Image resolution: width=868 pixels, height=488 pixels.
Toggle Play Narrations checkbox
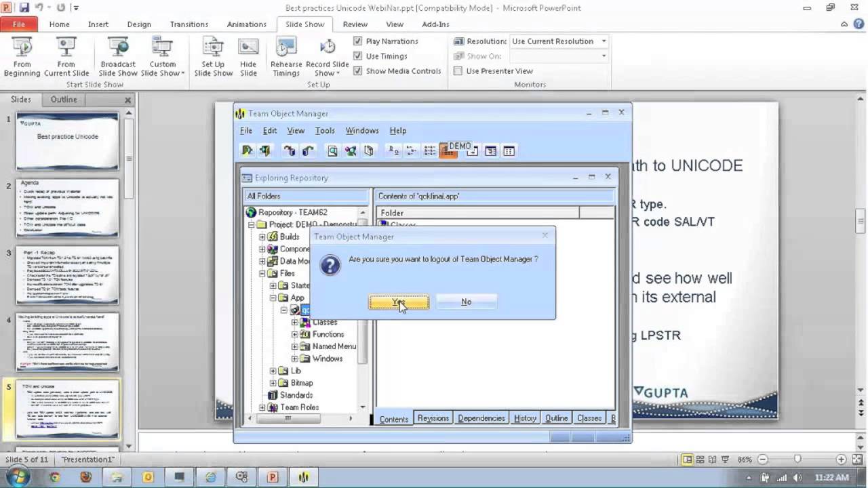pos(358,41)
